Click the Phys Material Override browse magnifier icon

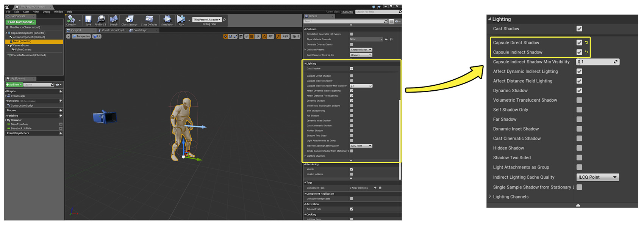(391, 39)
